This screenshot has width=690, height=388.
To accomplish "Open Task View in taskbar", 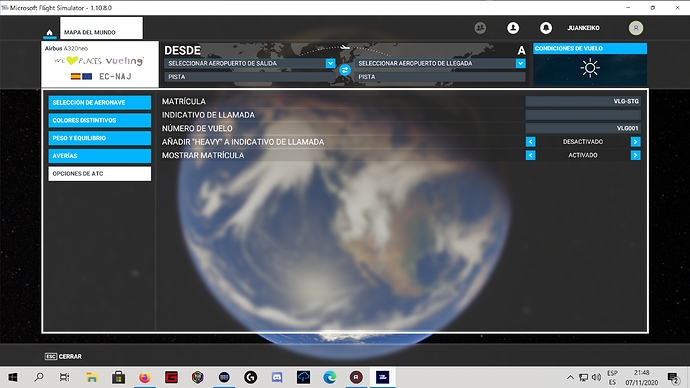I will coord(65,377).
